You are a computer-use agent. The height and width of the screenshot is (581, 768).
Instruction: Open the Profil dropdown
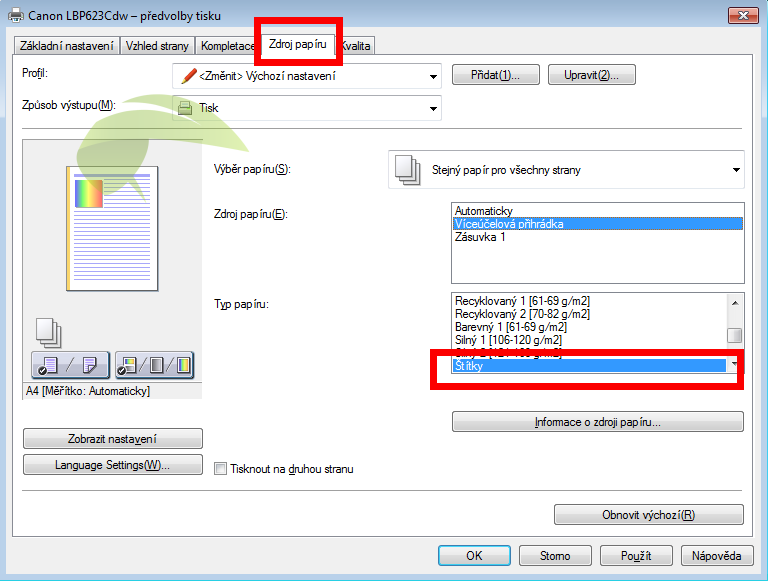pyautogui.click(x=433, y=76)
